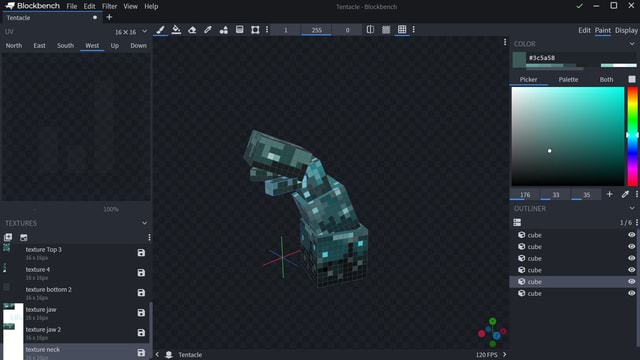Select the Draw Shape tool
640x360 pixels.
[224, 30]
